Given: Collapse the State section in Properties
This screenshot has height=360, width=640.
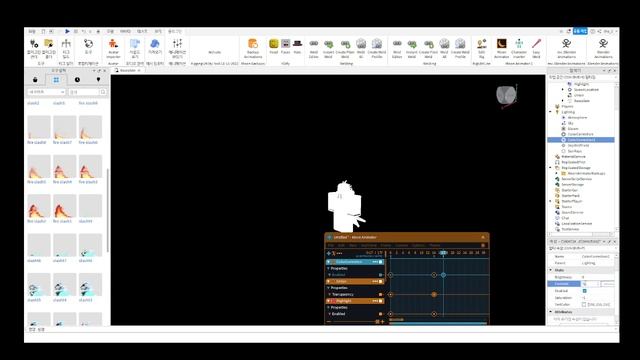Looking at the screenshot, I should (x=551, y=270).
